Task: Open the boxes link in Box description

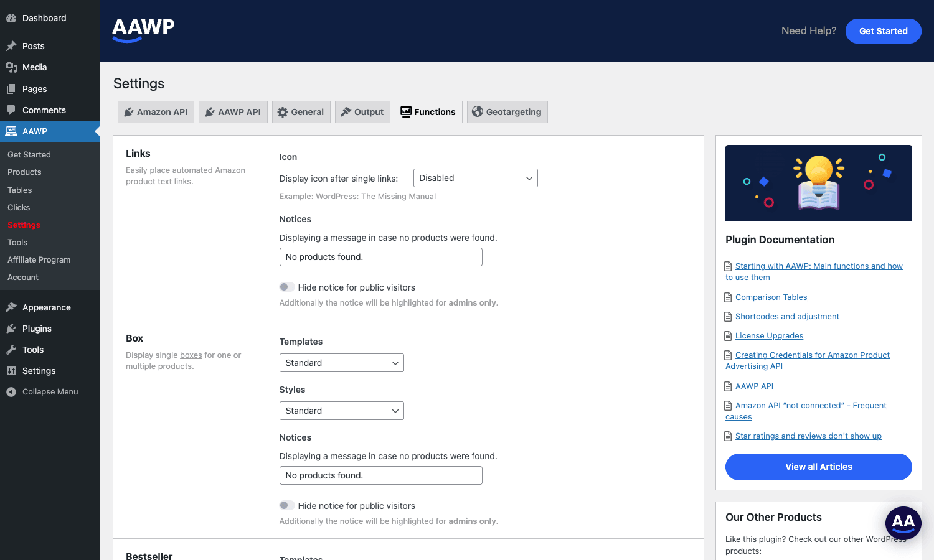Action: 191,355
